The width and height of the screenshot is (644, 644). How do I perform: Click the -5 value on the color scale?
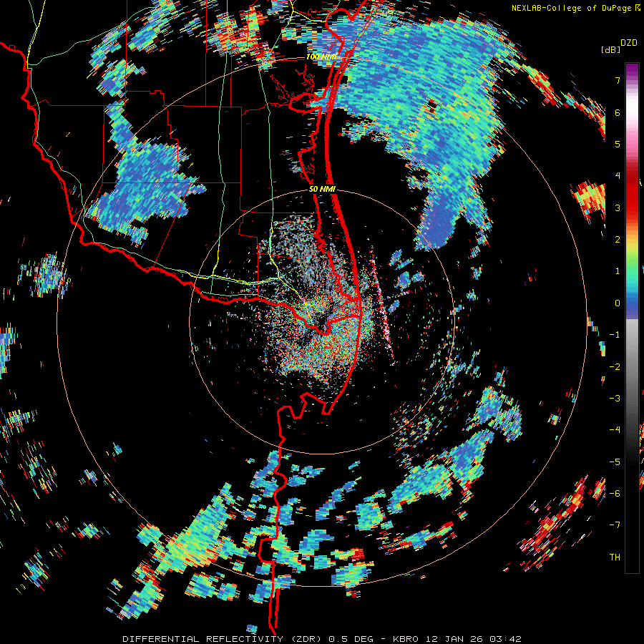pyautogui.click(x=615, y=462)
